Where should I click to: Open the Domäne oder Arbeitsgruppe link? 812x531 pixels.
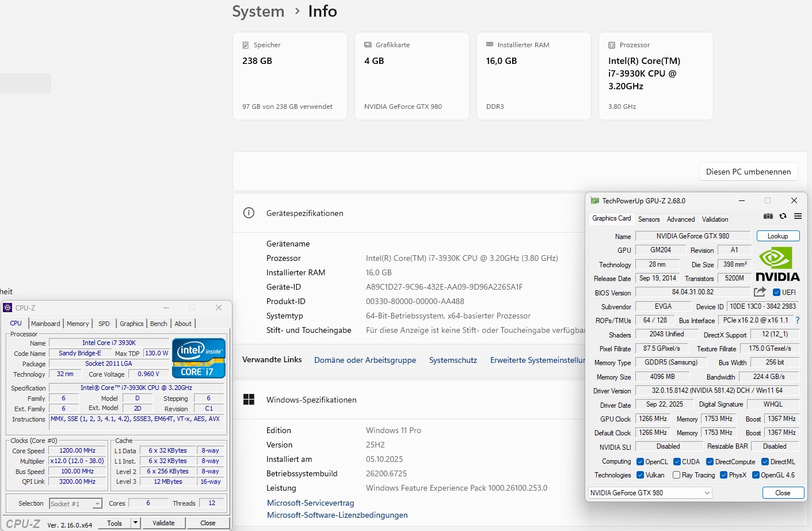coord(365,360)
